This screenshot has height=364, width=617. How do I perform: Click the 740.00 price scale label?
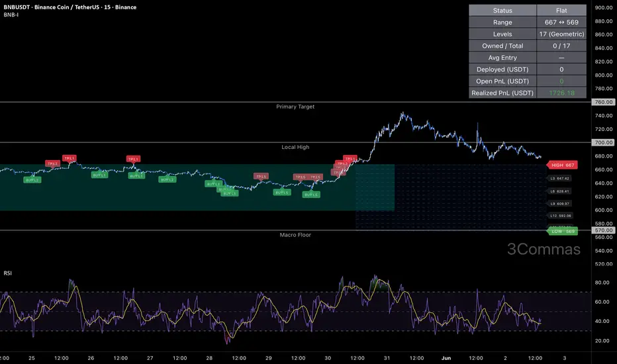[604, 116]
